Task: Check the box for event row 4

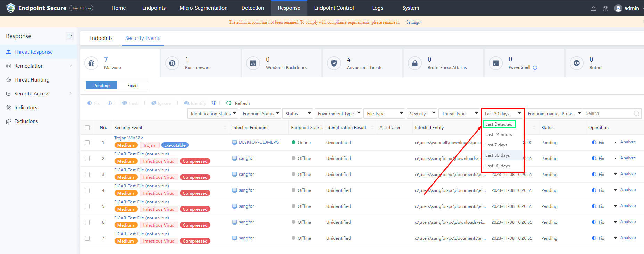Action: tap(87, 190)
